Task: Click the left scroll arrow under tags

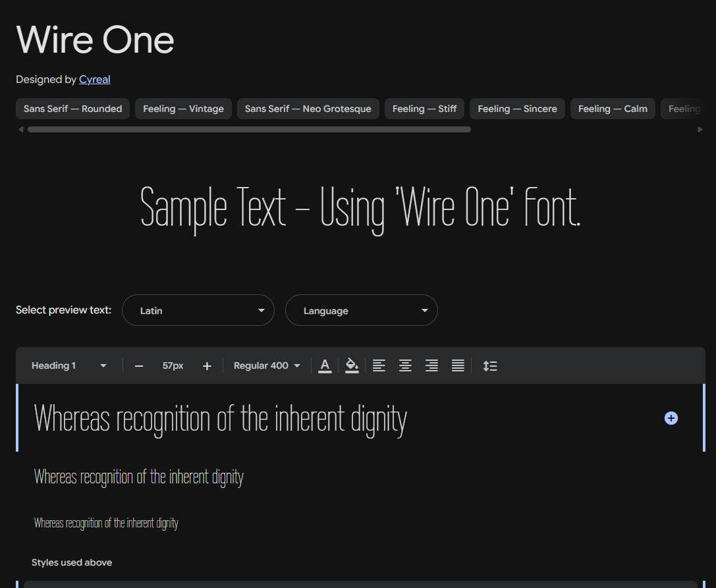Action: pyautogui.click(x=20, y=130)
